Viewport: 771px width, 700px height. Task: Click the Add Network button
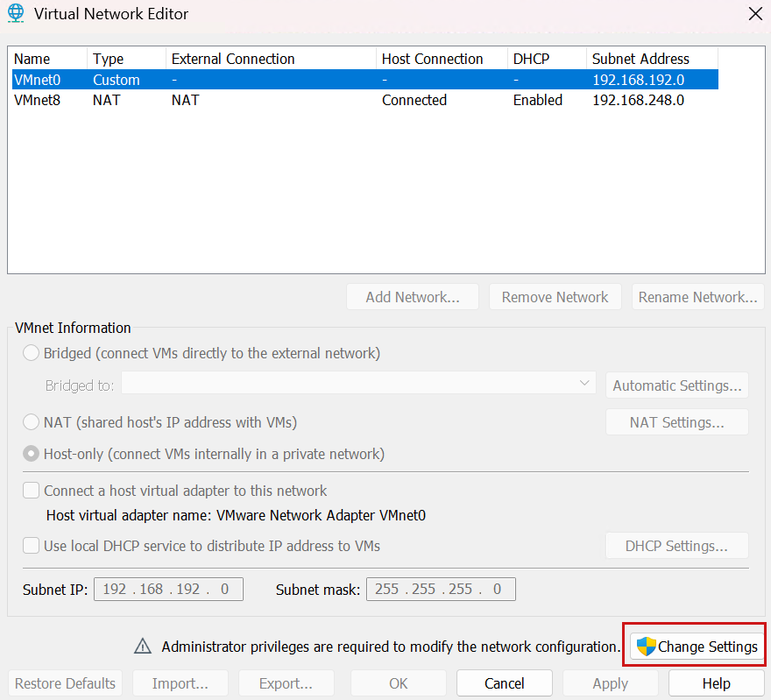(x=412, y=296)
